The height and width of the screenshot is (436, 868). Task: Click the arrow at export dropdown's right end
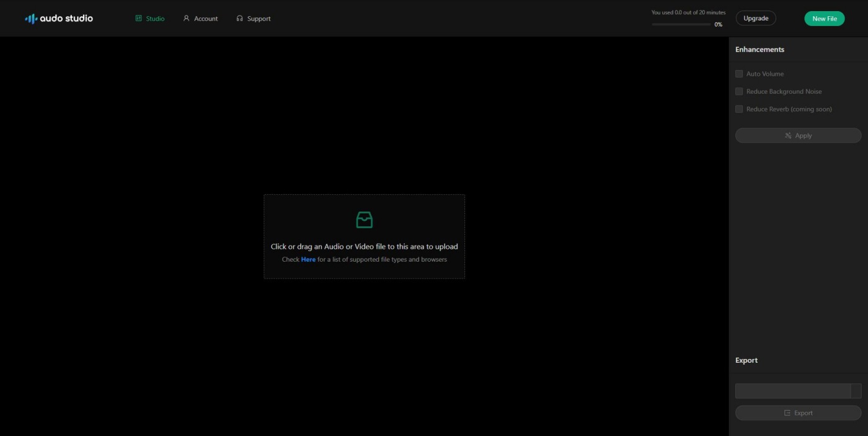(856, 391)
